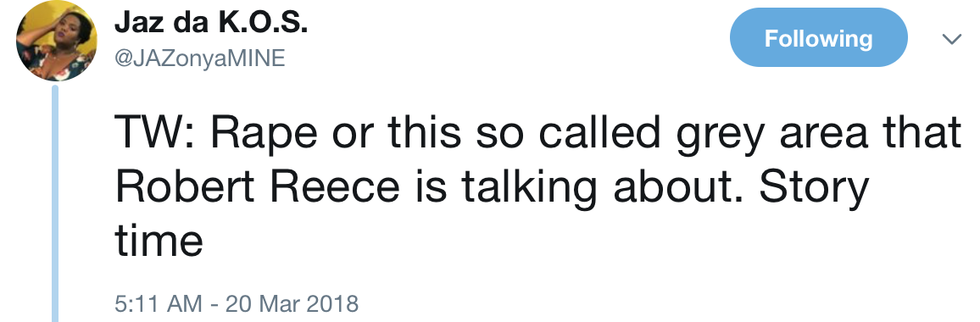Open the 5:11 AM timestamp link
Screen dimensions: 980x322
[x=159, y=304]
